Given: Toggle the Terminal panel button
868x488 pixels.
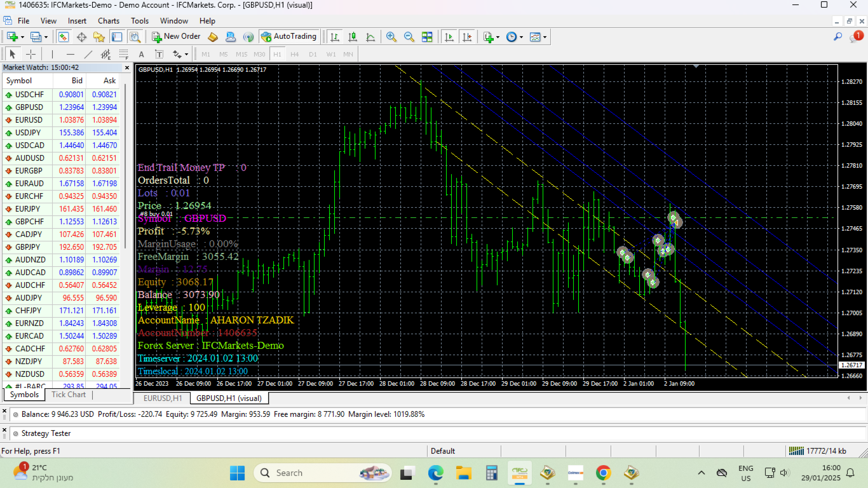Looking at the screenshot, I should [117, 37].
